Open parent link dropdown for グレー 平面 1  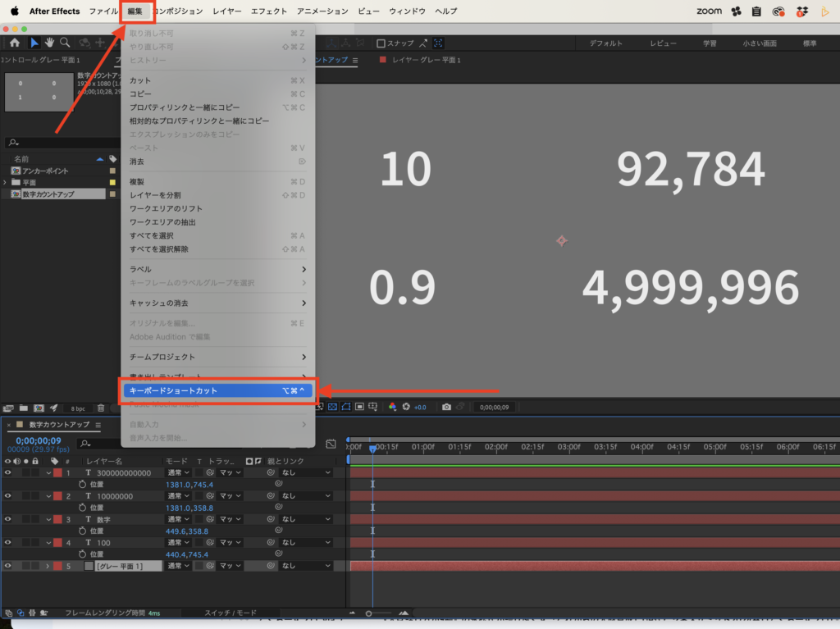[304, 566]
